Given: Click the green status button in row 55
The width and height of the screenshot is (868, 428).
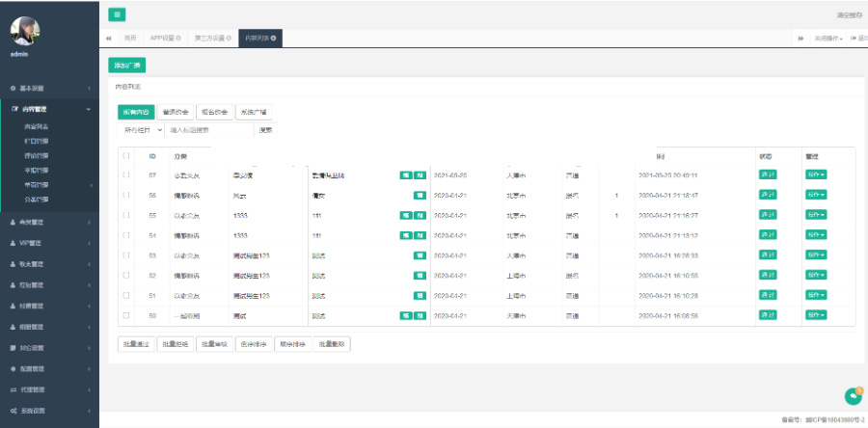Looking at the screenshot, I should 768,215.
